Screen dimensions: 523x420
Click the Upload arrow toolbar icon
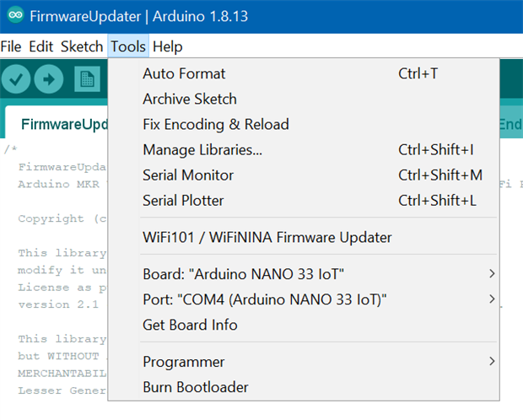pos(50,79)
